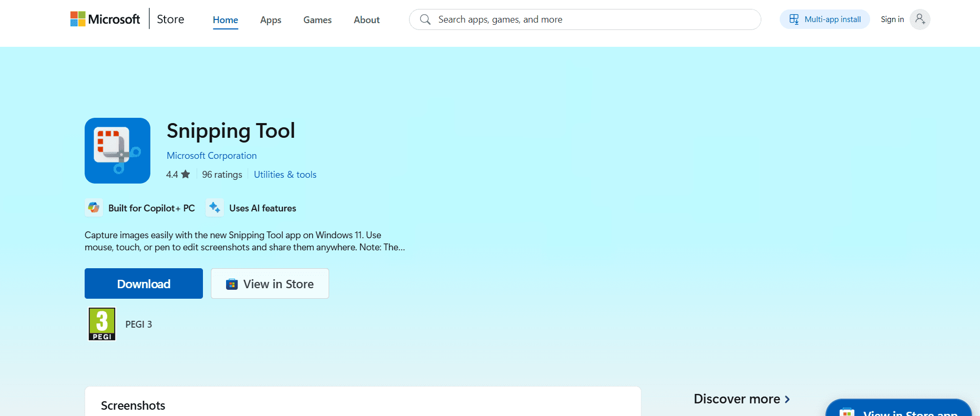
Task: Click the AI features sparkle icon
Action: 215,208
